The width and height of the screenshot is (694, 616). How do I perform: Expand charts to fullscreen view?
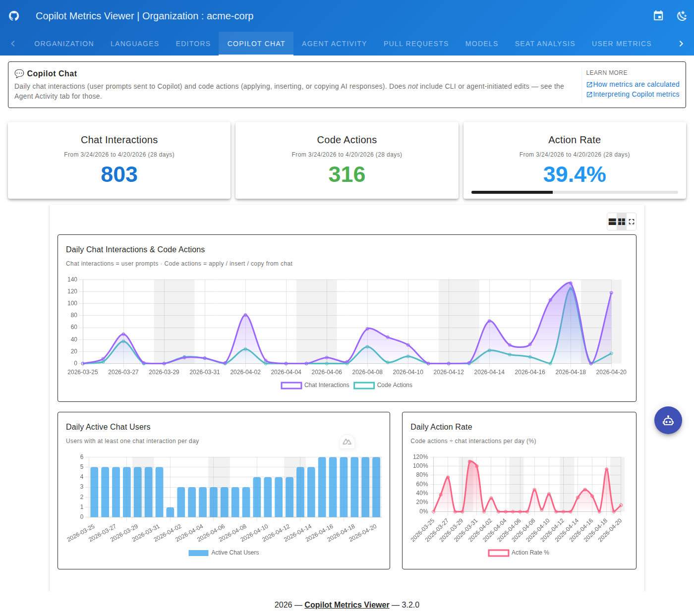(632, 222)
